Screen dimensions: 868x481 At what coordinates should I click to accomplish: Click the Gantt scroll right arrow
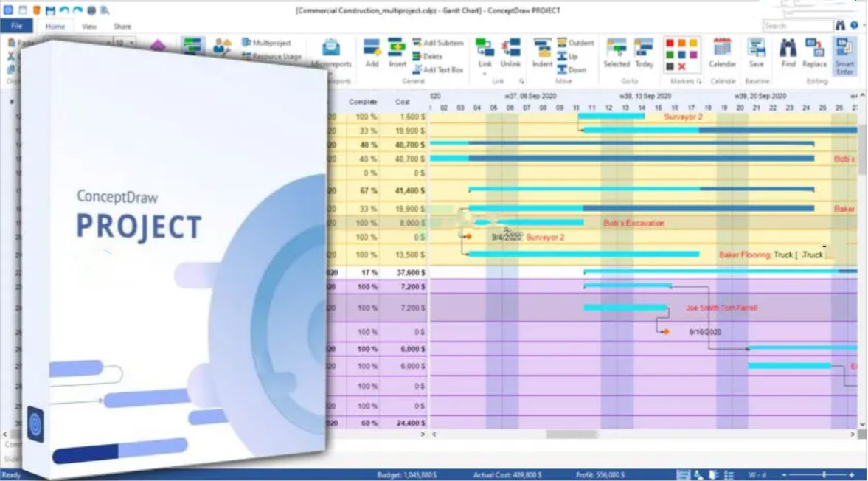pyautogui.click(x=853, y=435)
